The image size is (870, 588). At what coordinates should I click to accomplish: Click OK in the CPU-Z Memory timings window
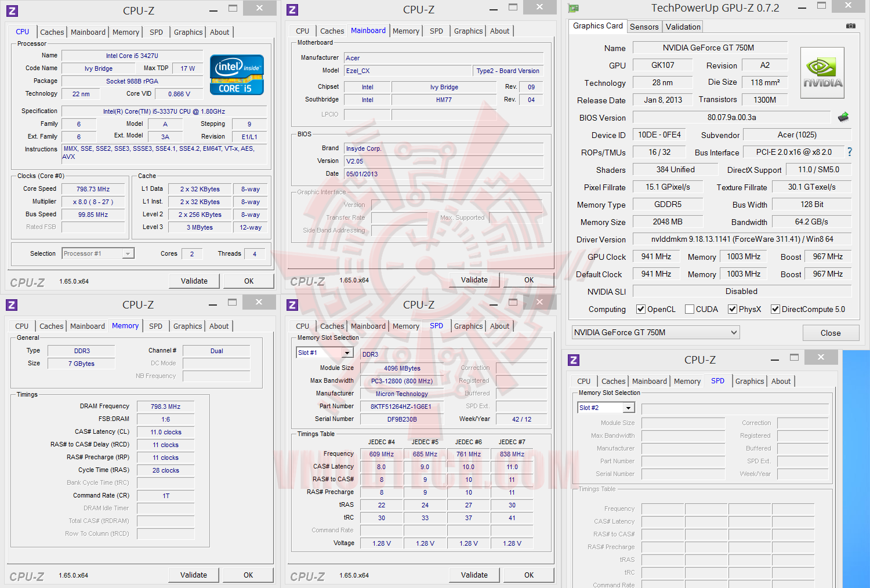(248, 575)
